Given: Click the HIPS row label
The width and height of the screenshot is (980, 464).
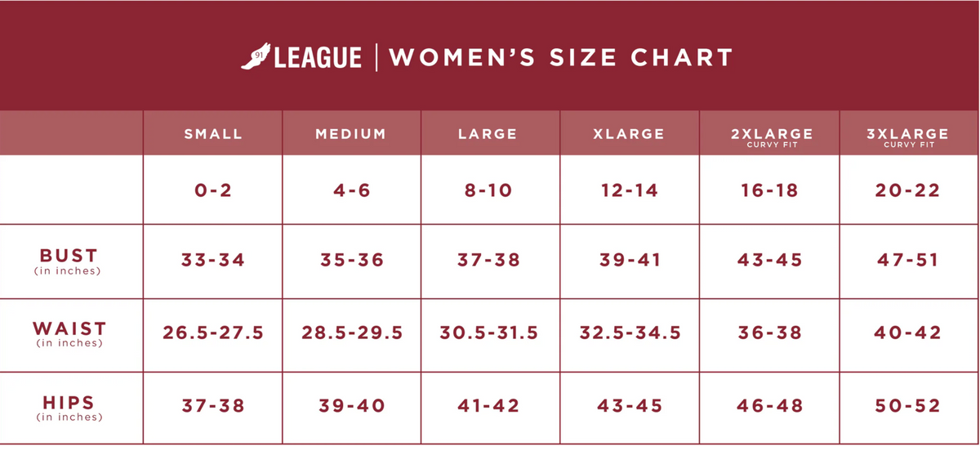Looking at the screenshot, I should point(69,407).
